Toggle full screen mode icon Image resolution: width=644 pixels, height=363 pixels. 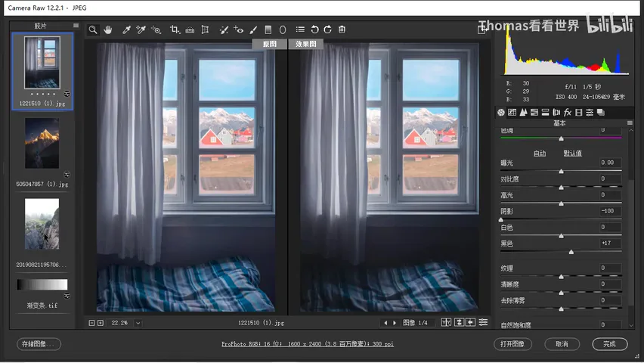[x=481, y=29]
